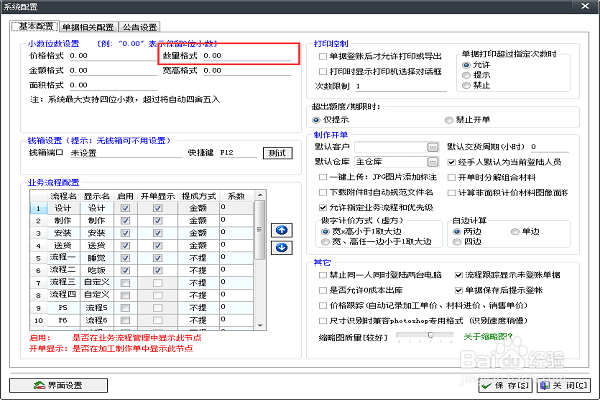
Task: Select 禁止 print-limit radio option
Action: click(x=466, y=86)
